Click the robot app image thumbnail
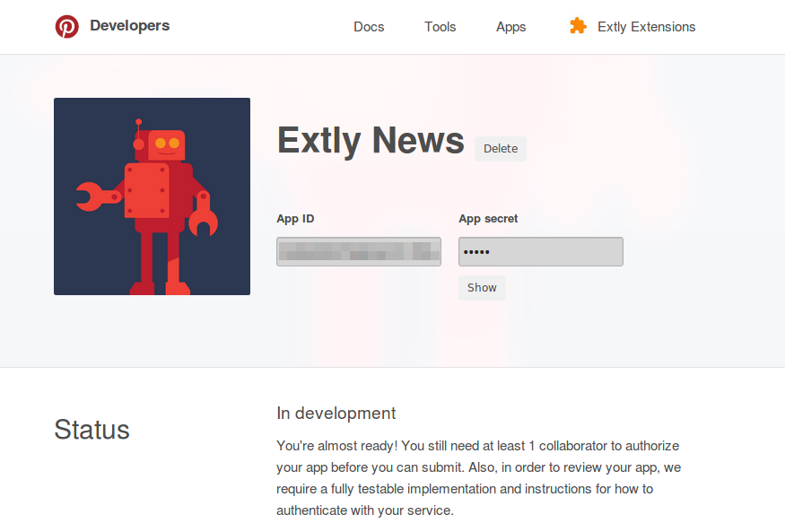The height and width of the screenshot is (532, 785). click(153, 196)
